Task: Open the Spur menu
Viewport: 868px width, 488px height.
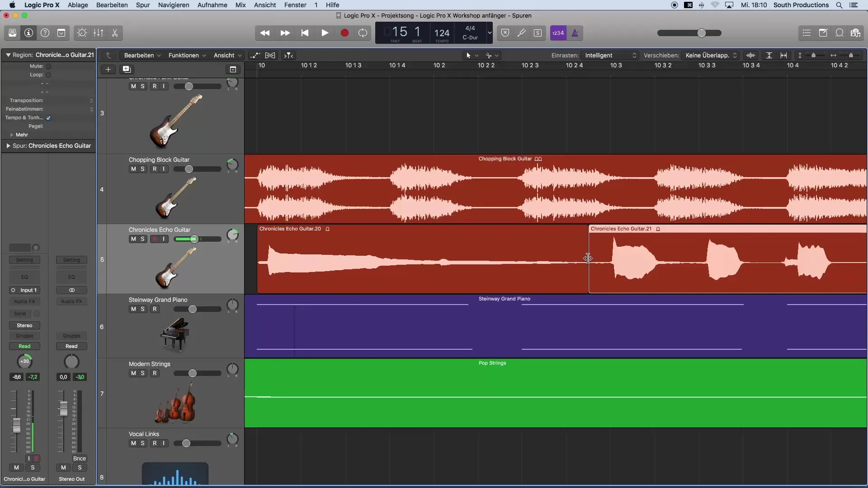Action: 143,5
